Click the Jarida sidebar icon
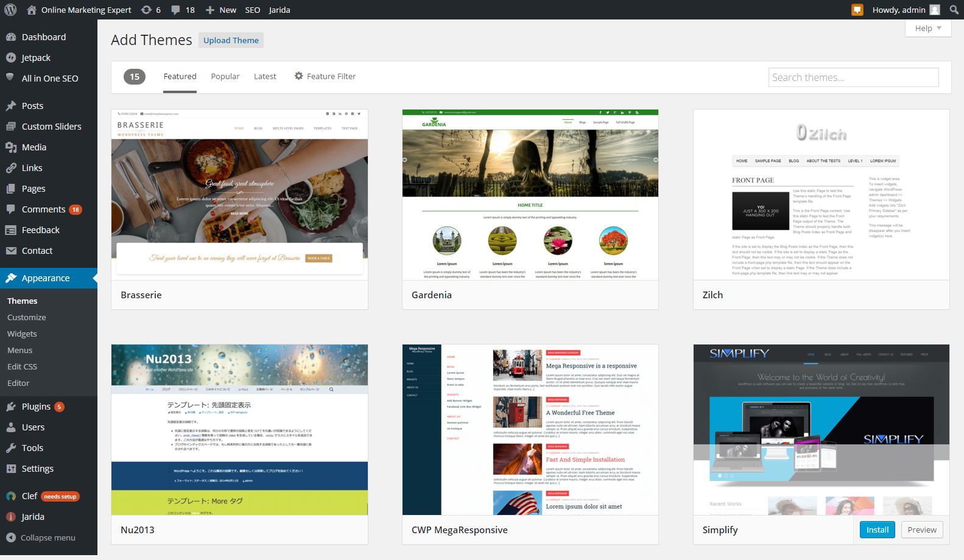The image size is (964, 560). point(11,517)
